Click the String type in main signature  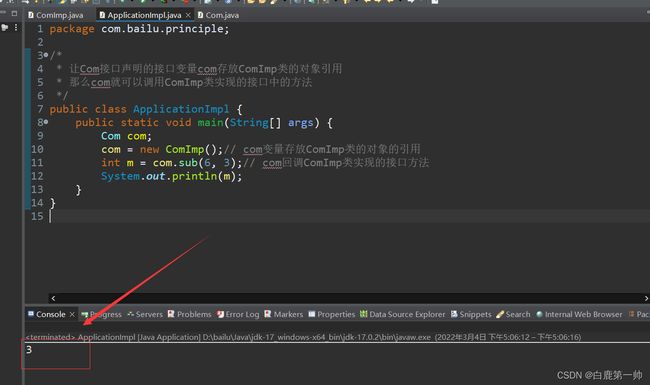click(249, 123)
